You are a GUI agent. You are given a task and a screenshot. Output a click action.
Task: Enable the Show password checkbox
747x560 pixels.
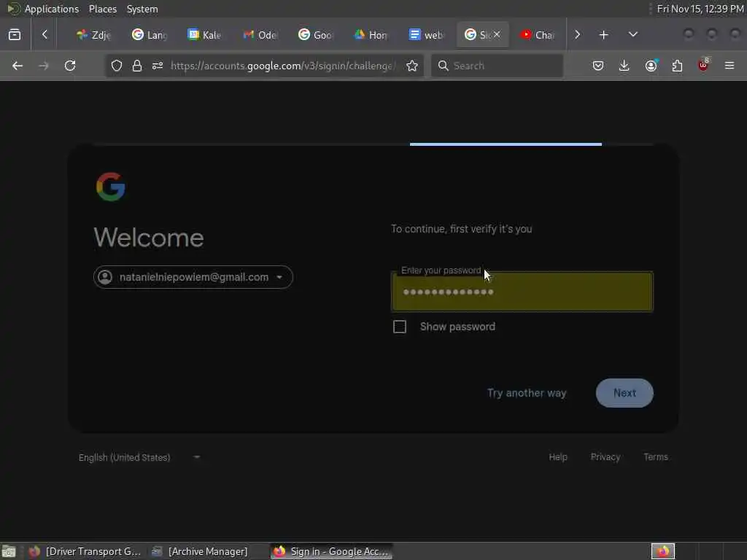click(400, 327)
